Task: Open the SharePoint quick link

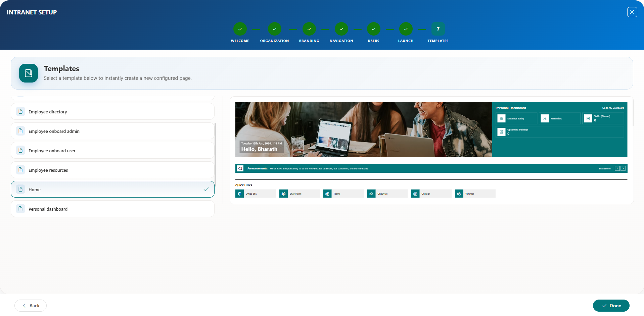Action: coord(300,194)
